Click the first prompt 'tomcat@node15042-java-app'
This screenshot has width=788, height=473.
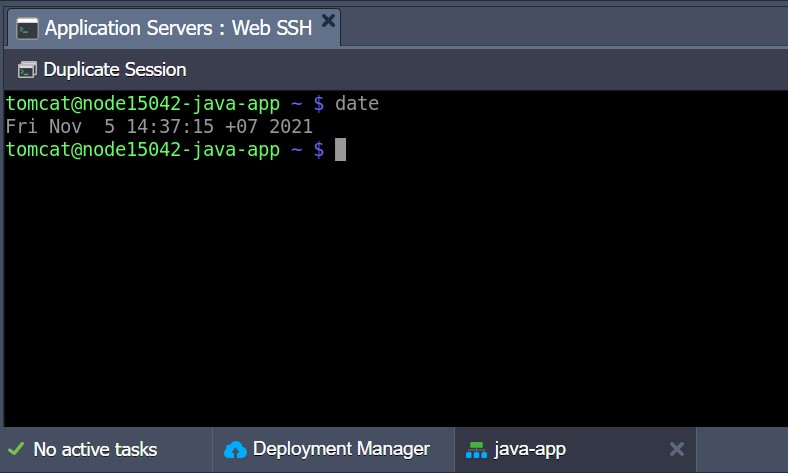pos(143,104)
